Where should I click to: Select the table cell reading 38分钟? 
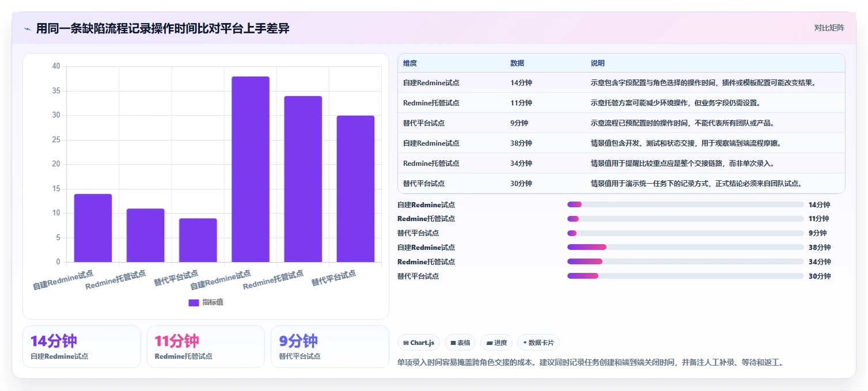coord(521,143)
